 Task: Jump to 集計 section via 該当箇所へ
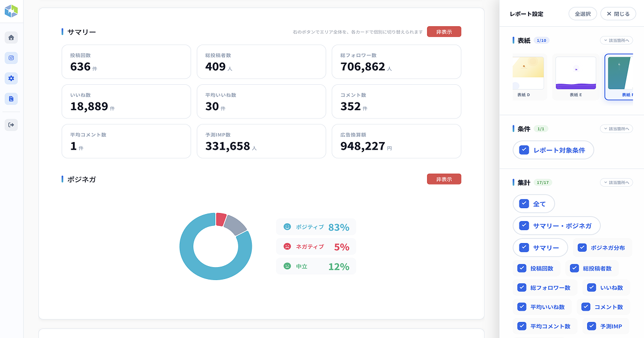[x=616, y=182]
